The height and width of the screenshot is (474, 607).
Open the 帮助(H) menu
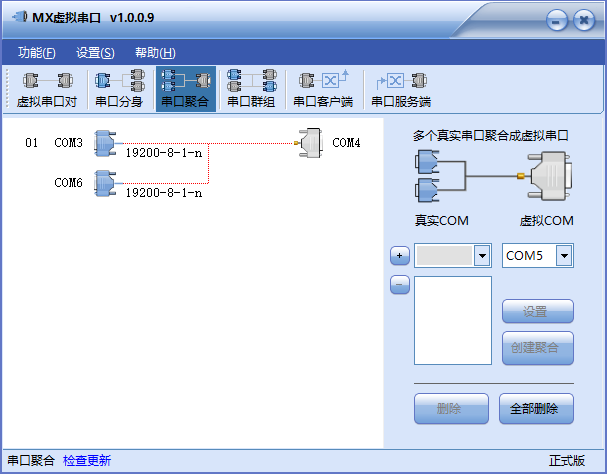155,53
